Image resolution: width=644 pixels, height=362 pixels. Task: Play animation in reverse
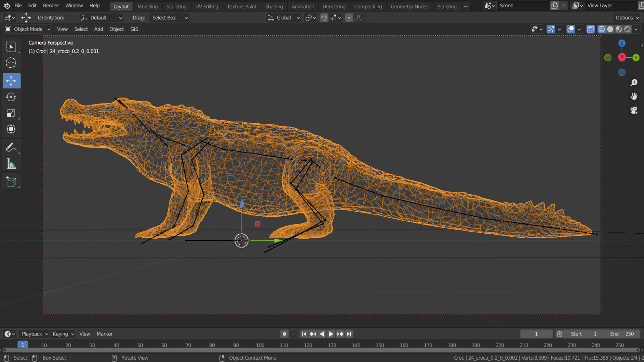tap(322, 334)
